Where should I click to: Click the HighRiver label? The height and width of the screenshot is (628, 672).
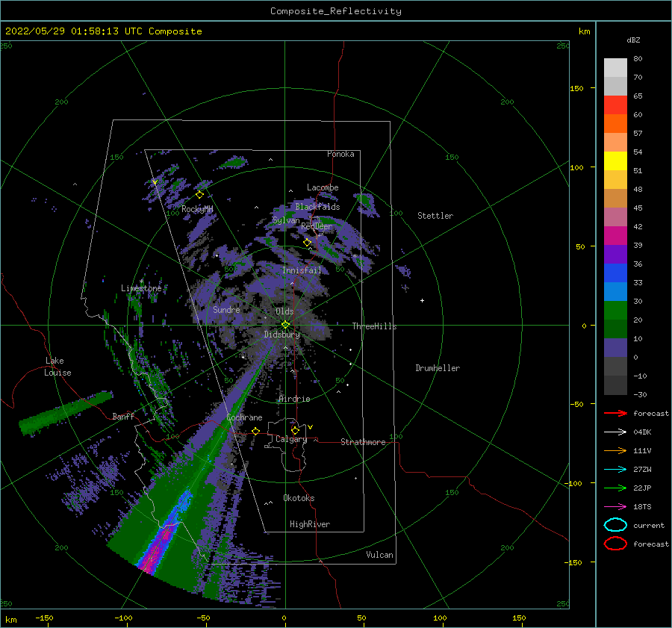click(x=310, y=524)
